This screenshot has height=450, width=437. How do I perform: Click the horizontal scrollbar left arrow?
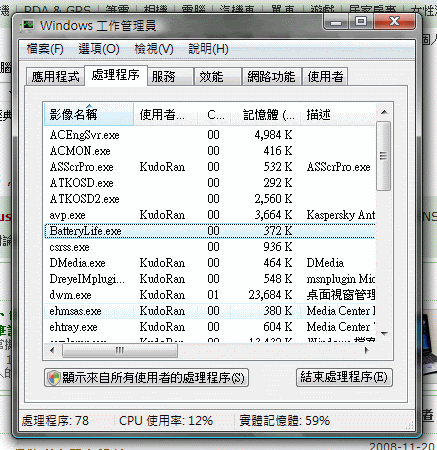(52, 350)
